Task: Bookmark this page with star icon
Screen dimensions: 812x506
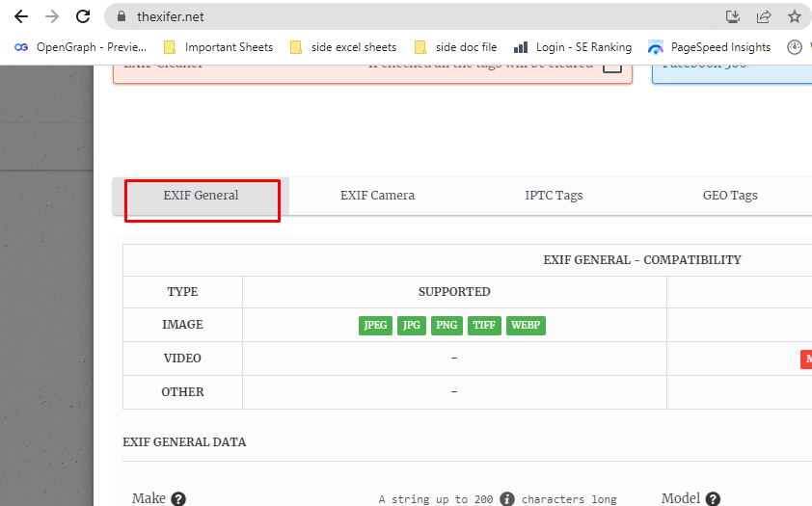Action: pos(795,16)
